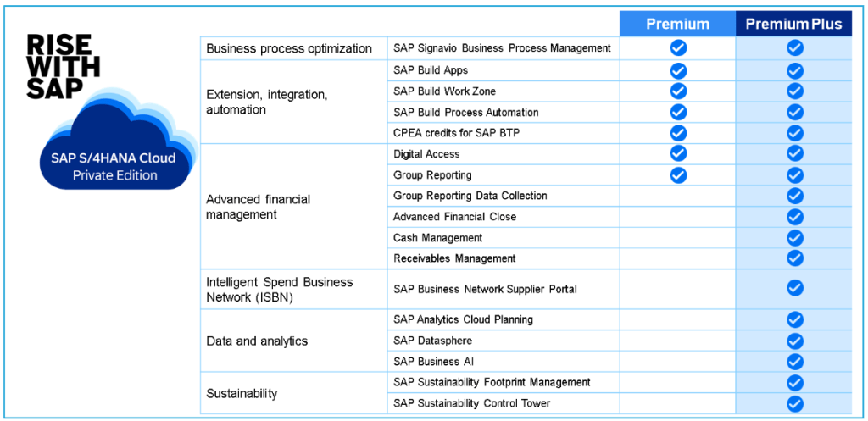Click the RISE WITH SAP logo
Image resolution: width=868 pixels, height=421 pixels.
tap(63, 68)
